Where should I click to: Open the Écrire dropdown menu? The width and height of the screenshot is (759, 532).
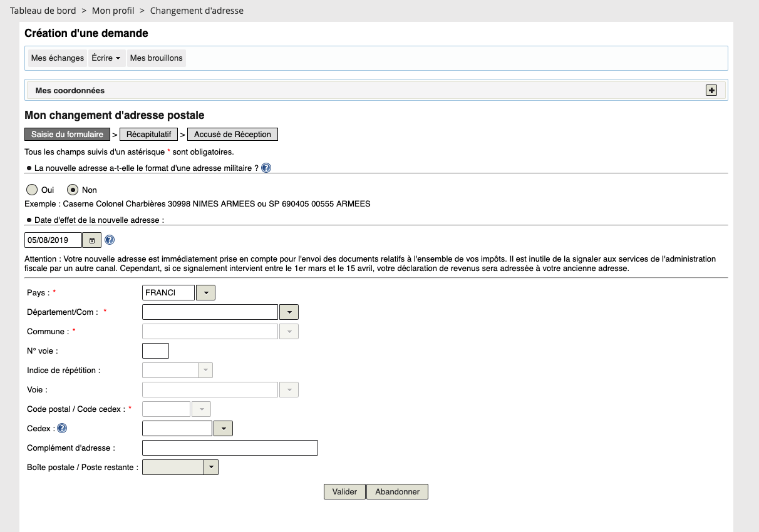(x=106, y=58)
